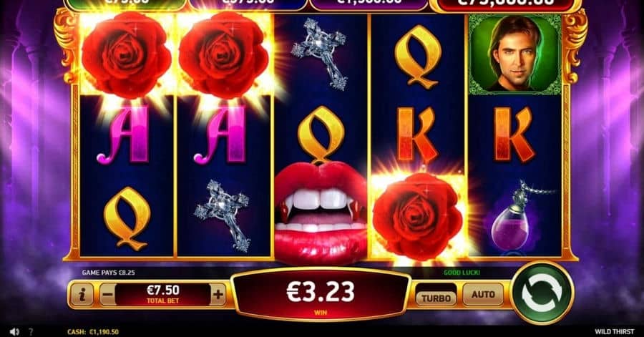
Task: Click the €7.50 total bet field
Action: tap(162, 294)
